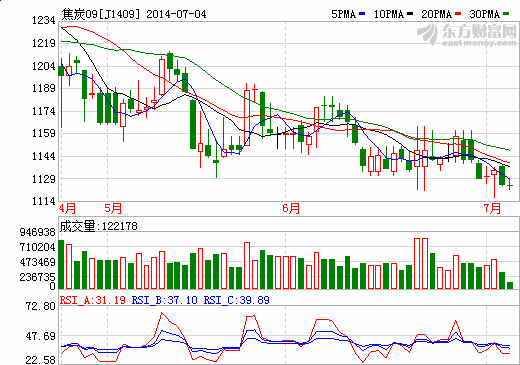
Task: Click the blue 5PMA legend color swatch
Action: (x=362, y=14)
